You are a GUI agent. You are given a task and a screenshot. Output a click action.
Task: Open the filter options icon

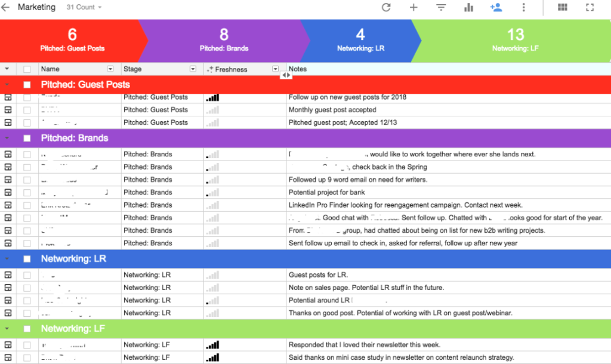pyautogui.click(x=441, y=7)
